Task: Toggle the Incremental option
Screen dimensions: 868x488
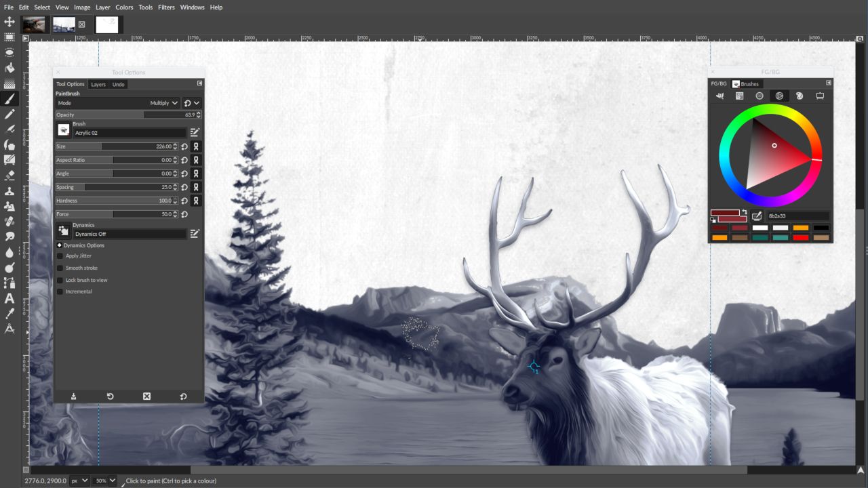Action: click(60, 291)
